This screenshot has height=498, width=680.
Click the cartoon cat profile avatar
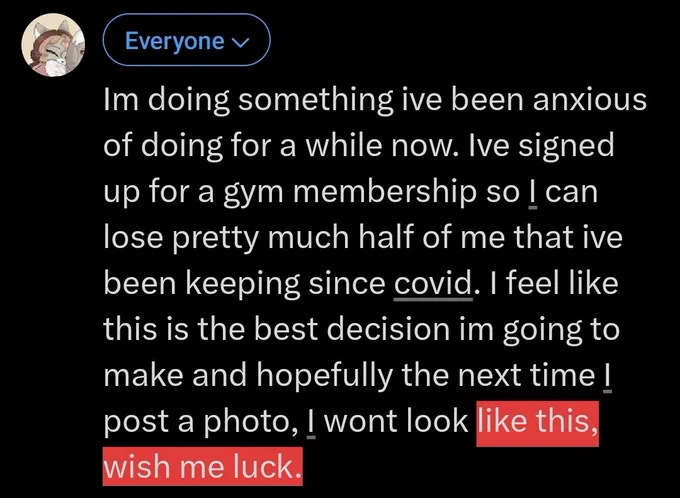click(x=53, y=45)
